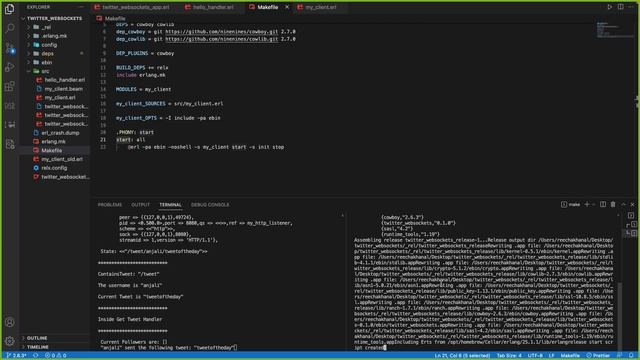The image size is (640, 360).
Task: Open the launch profile dropdown beside plus icon
Action: coord(593,204)
